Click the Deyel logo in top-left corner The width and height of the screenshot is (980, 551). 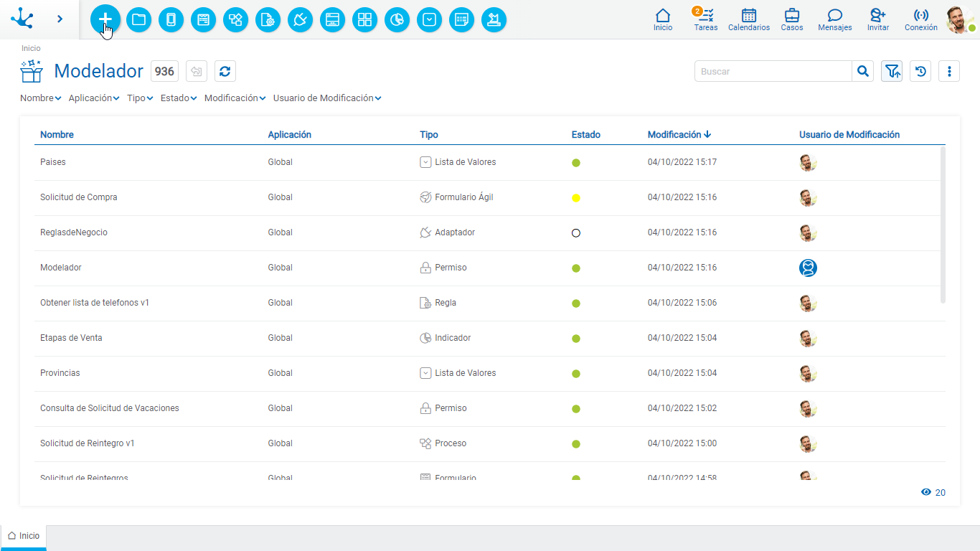[x=22, y=19]
